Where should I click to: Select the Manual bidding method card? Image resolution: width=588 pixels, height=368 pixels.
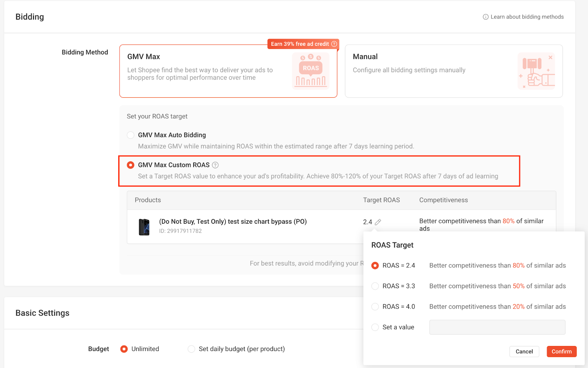[x=454, y=71]
